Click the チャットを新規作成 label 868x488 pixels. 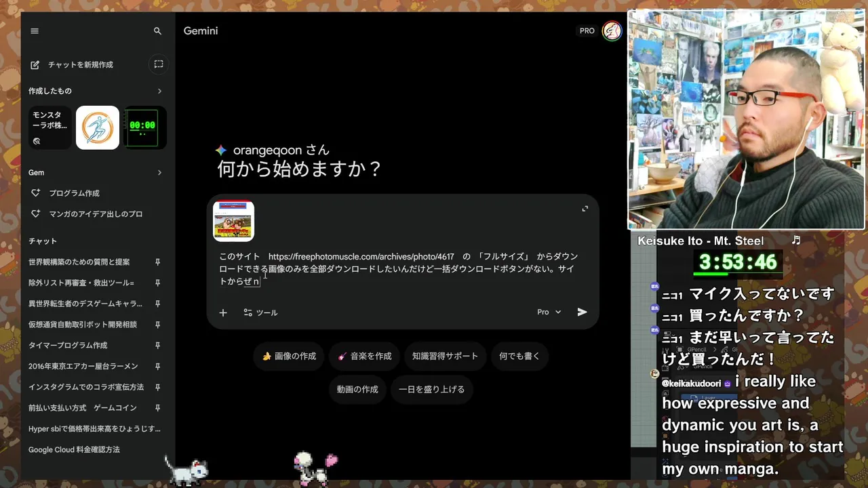tap(81, 64)
